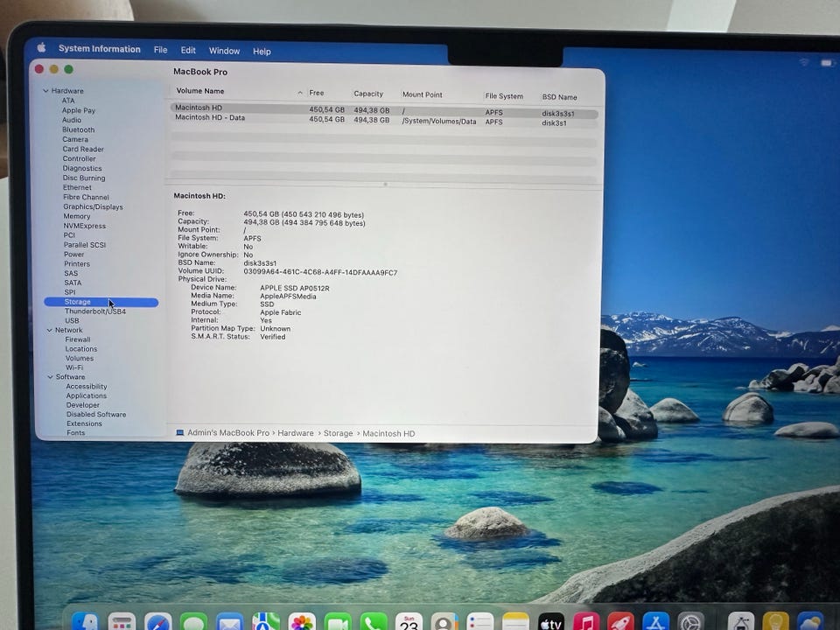
Task: Select Graphics/Displays in the sidebar
Action: (94, 206)
